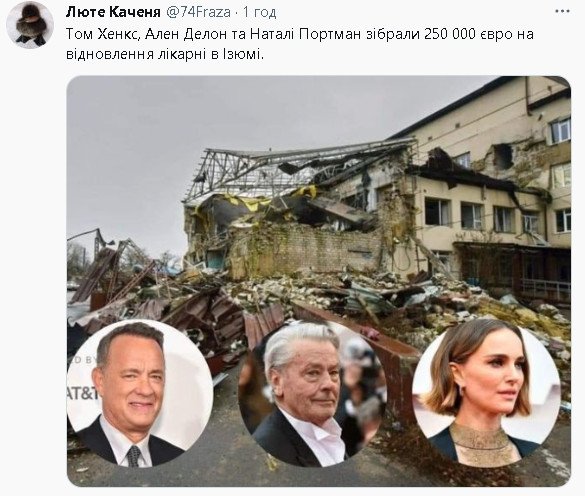
Task: Open the three-dot more options menu
Action: click(x=562, y=12)
